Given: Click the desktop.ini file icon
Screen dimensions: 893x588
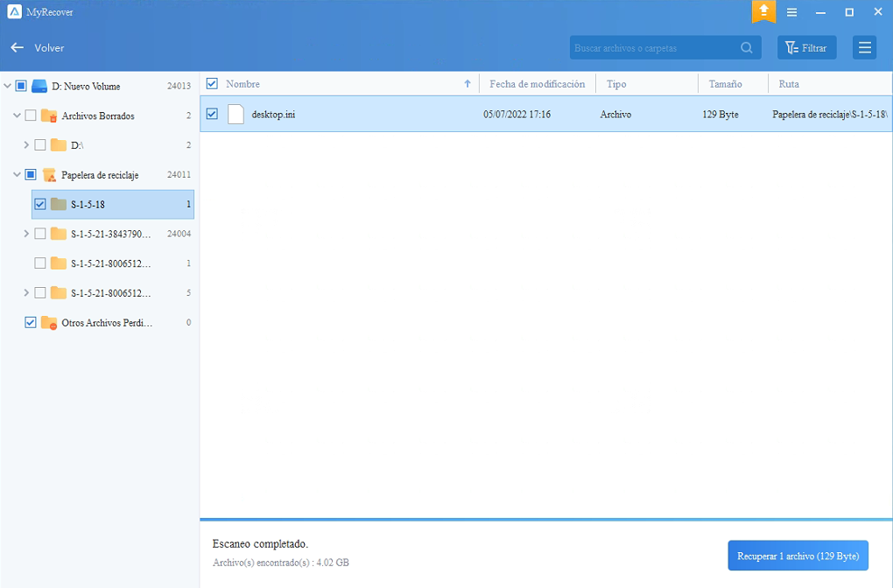Looking at the screenshot, I should pos(236,115).
